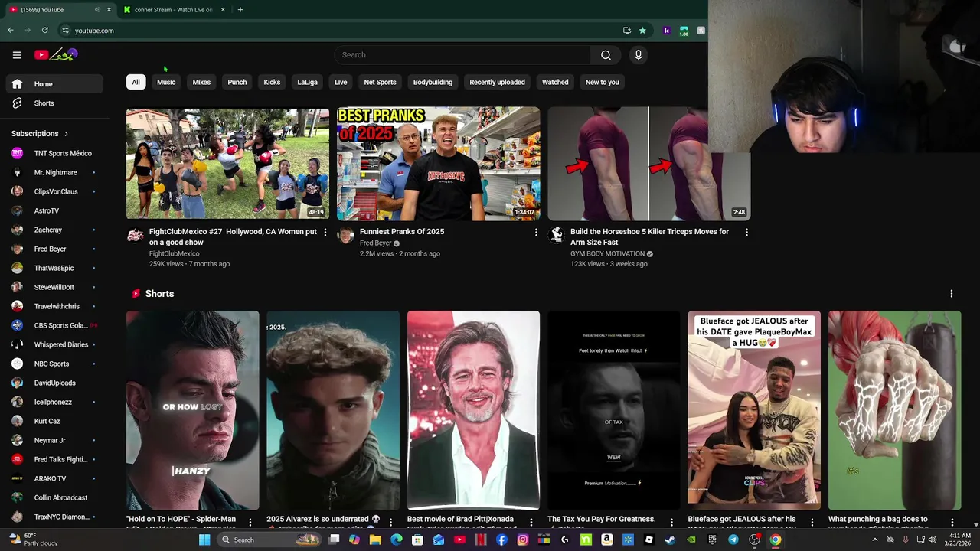Open the YouTube hamburger guide menu

(17, 54)
